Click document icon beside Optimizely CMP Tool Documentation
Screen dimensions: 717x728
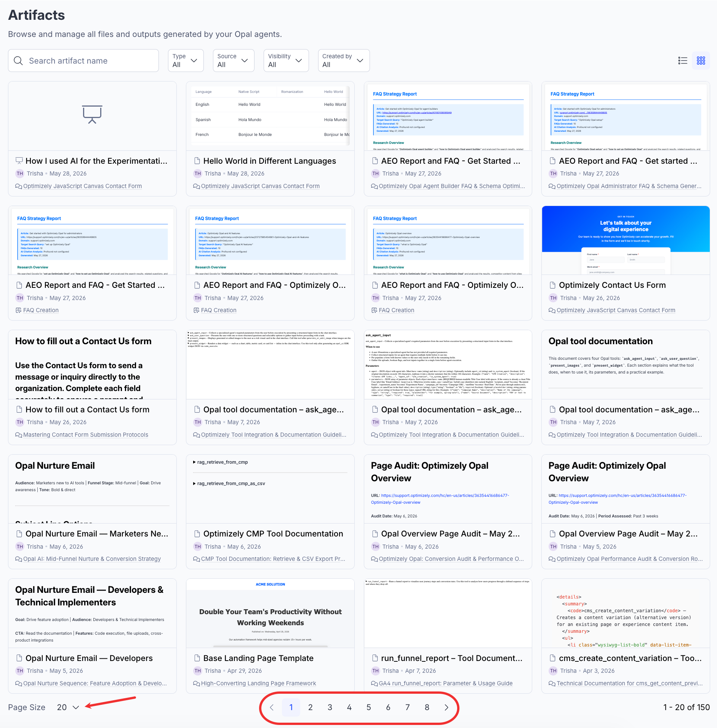(x=197, y=534)
